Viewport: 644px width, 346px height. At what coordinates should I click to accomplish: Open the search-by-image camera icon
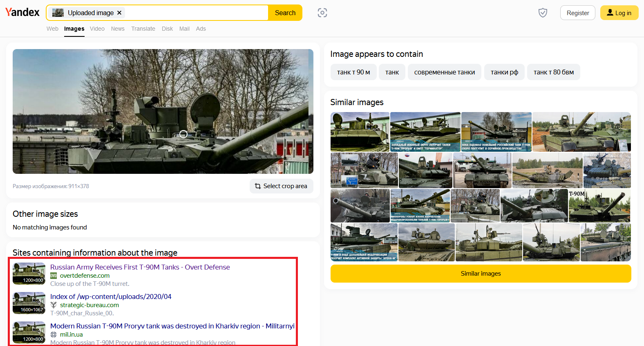click(x=322, y=13)
